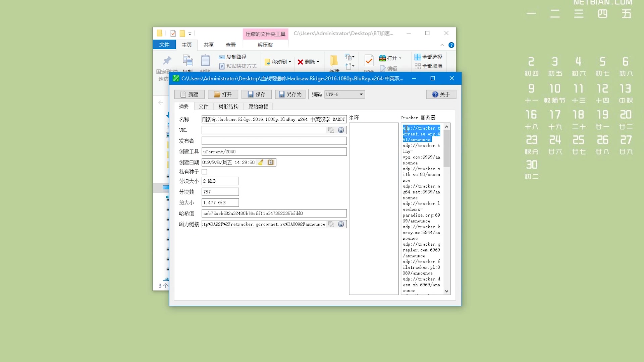Toggle the 私有种子 private torrent checkbox
This screenshot has height=362, width=644.
click(205, 172)
